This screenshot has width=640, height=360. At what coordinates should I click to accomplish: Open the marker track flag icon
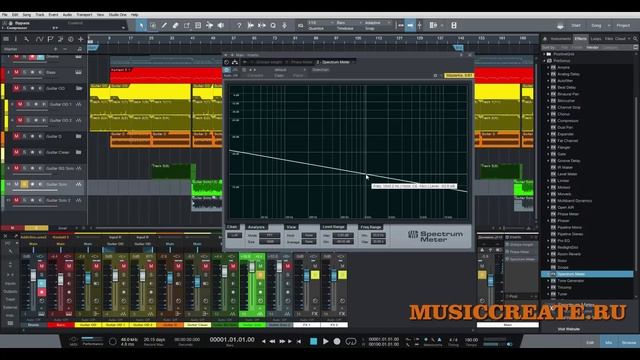[50, 39]
